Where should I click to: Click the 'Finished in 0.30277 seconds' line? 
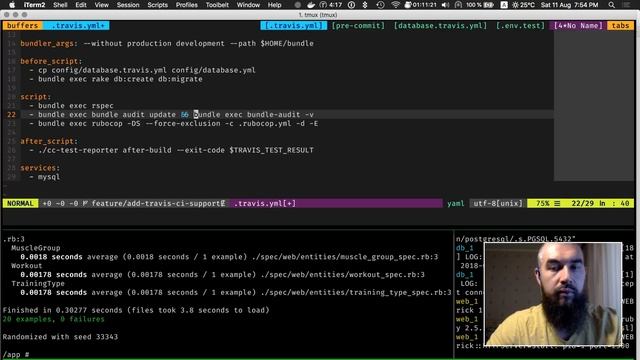(136, 310)
